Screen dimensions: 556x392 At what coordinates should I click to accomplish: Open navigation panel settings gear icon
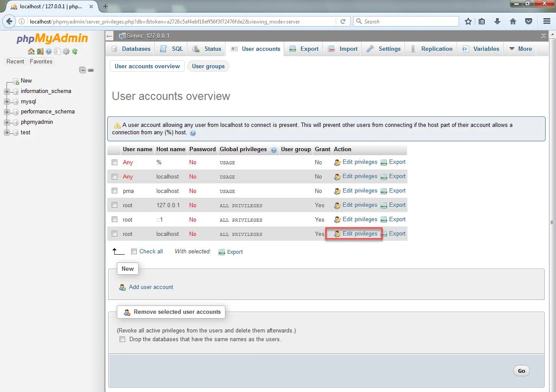66,51
